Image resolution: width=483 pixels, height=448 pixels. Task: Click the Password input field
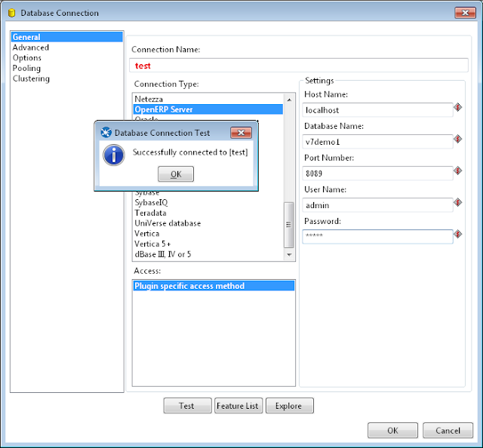click(x=377, y=237)
